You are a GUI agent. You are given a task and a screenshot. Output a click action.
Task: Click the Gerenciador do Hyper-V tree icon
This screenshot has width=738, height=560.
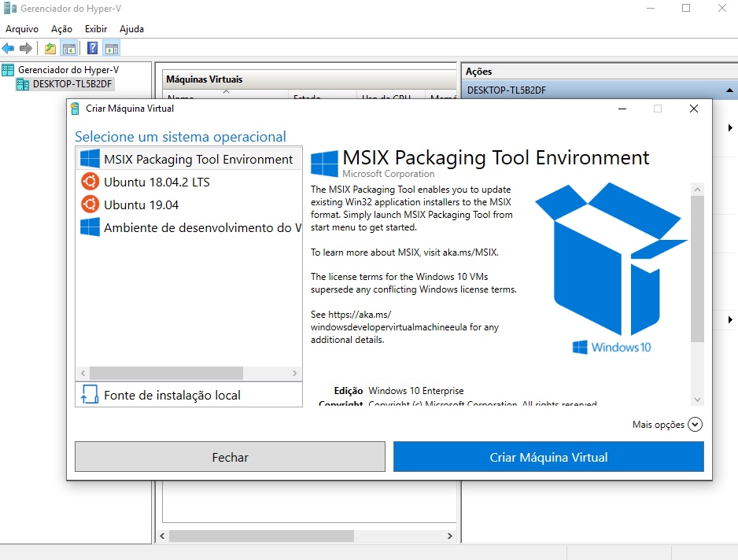(8, 70)
